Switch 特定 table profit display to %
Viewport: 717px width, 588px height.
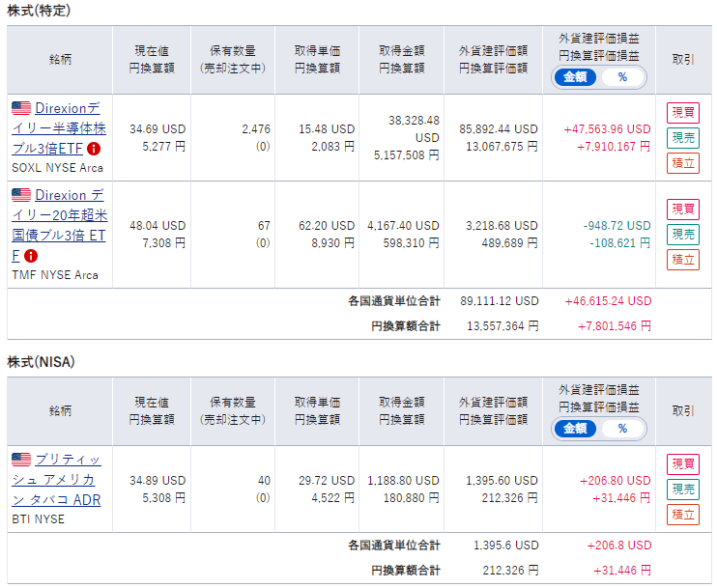(622, 77)
